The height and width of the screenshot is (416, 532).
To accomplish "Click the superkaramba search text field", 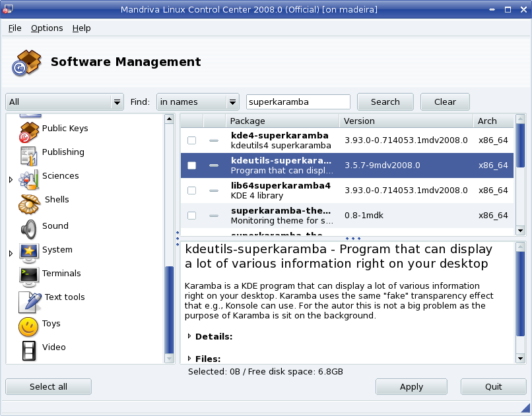I will tap(298, 102).
